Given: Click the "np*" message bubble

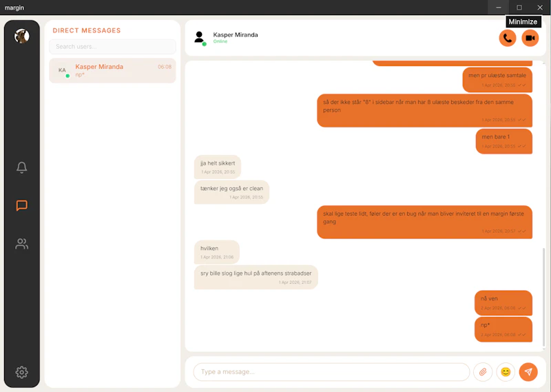Looking at the screenshot, I should (x=503, y=329).
